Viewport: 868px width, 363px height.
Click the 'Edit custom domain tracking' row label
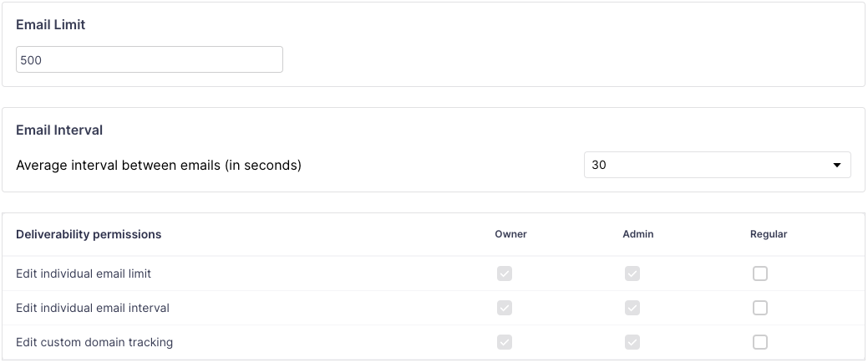coord(94,342)
